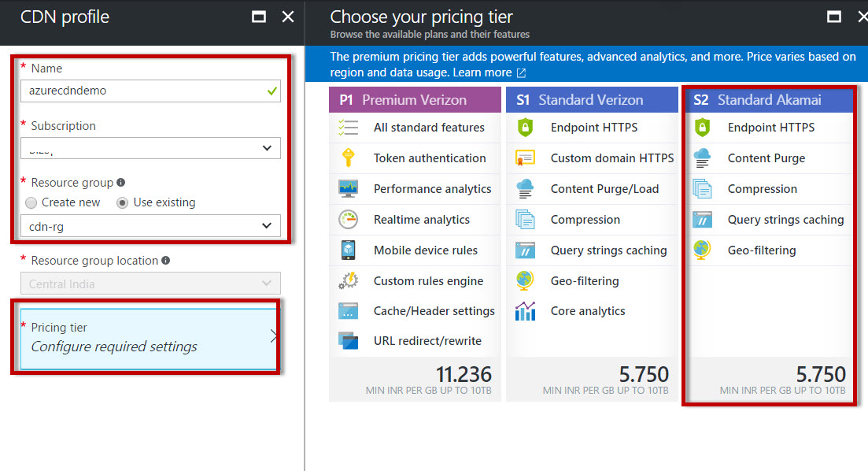The image size is (868, 471).
Task: Maximize the Choose your pricing tier blade
Action: point(833,17)
